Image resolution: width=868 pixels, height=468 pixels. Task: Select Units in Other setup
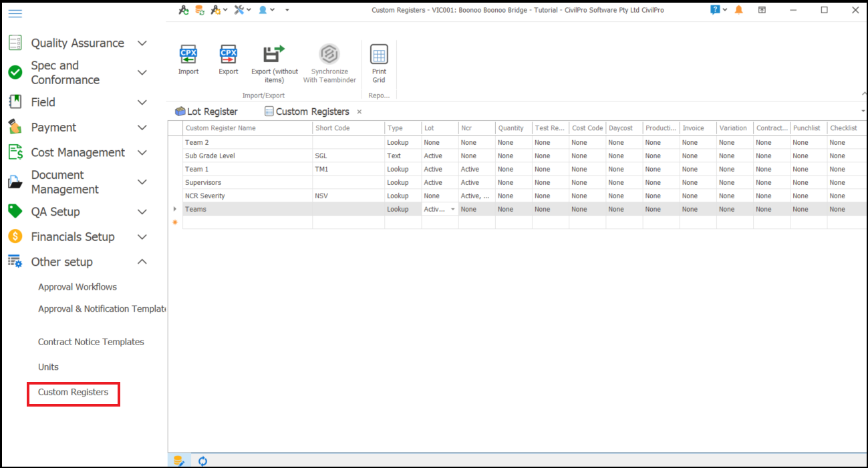tap(48, 367)
